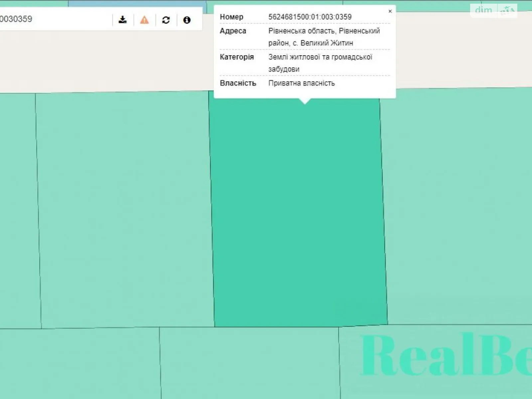
Task: Click the refresh arrows icon
Action: (x=166, y=20)
